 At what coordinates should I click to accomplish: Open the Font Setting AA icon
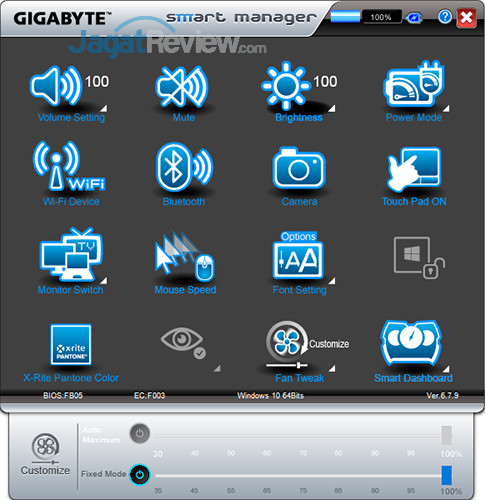tap(298, 261)
